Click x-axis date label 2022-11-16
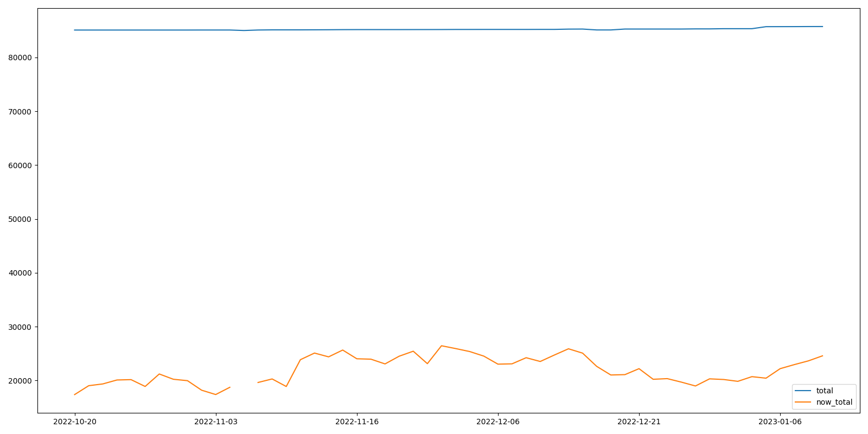The width and height of the screenshot is (868, 434). pyautogui.click(x=357, y=422)
